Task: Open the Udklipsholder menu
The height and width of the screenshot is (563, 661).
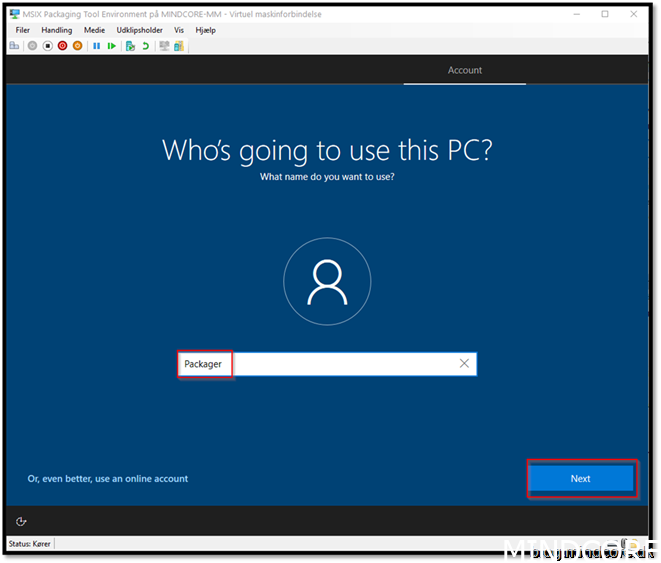Action: click(x=139, y=30)
